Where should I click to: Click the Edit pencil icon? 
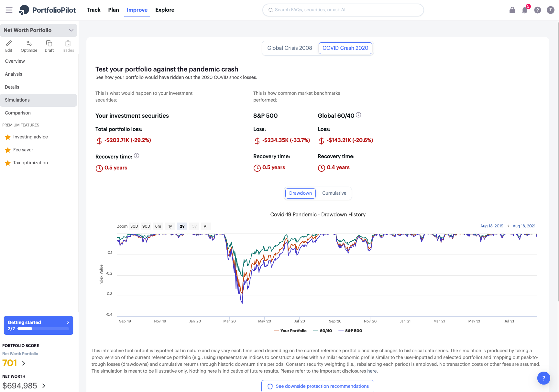tap(9, 43)
